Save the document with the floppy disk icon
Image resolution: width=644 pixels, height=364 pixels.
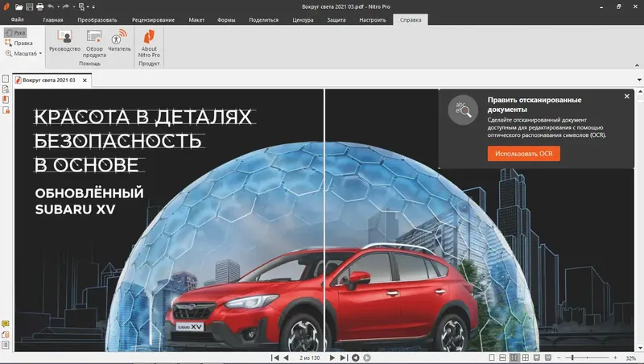point(29,6)
